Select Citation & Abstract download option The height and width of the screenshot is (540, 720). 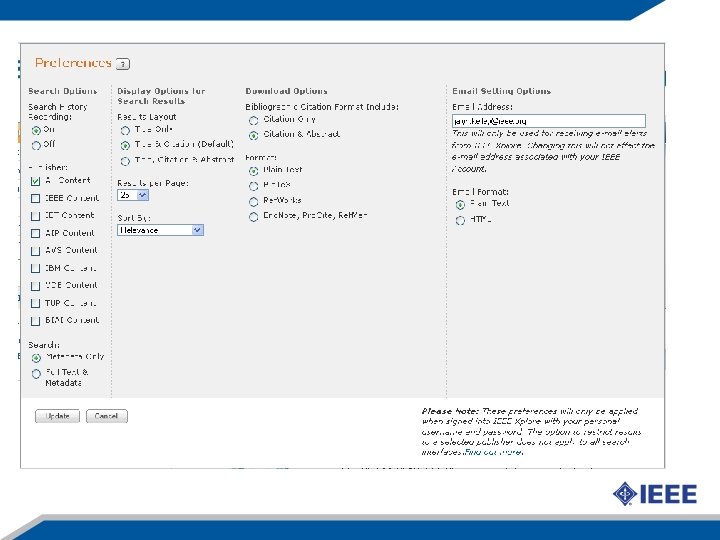coord(253,136)
